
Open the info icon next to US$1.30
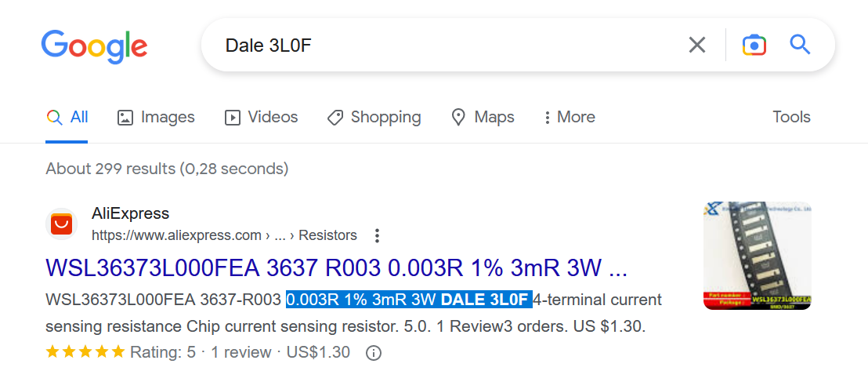(x=374, y=353)
